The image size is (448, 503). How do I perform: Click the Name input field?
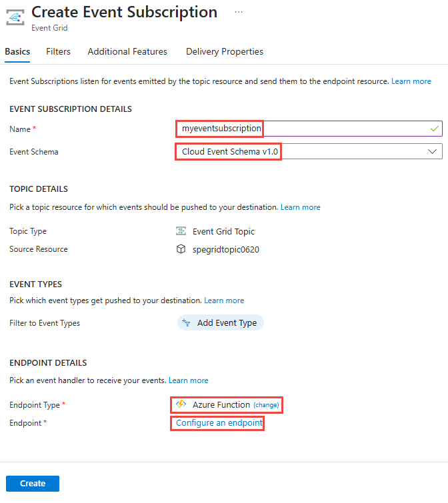(x=309, y=129)
